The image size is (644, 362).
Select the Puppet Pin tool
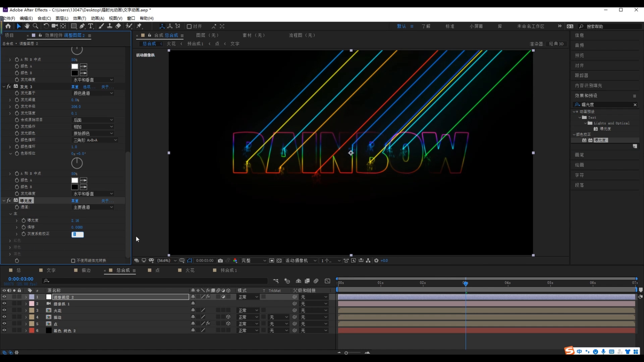(139, 26)
